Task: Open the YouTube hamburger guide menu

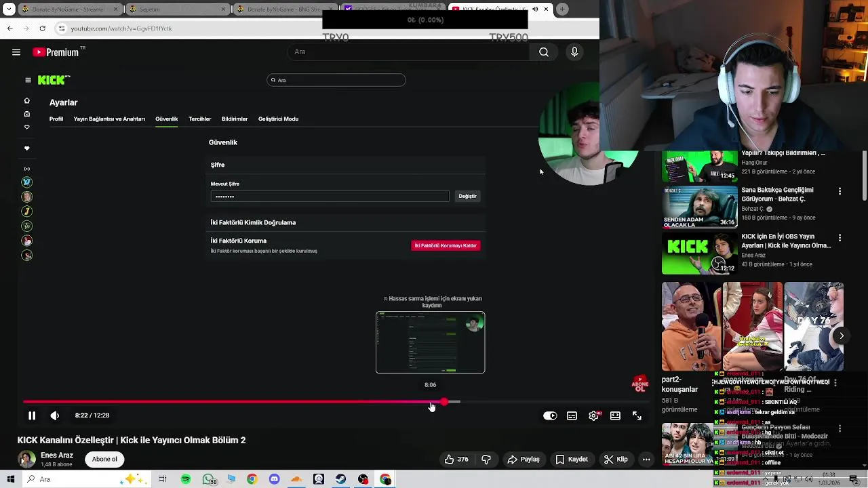Action: [16, 52]
